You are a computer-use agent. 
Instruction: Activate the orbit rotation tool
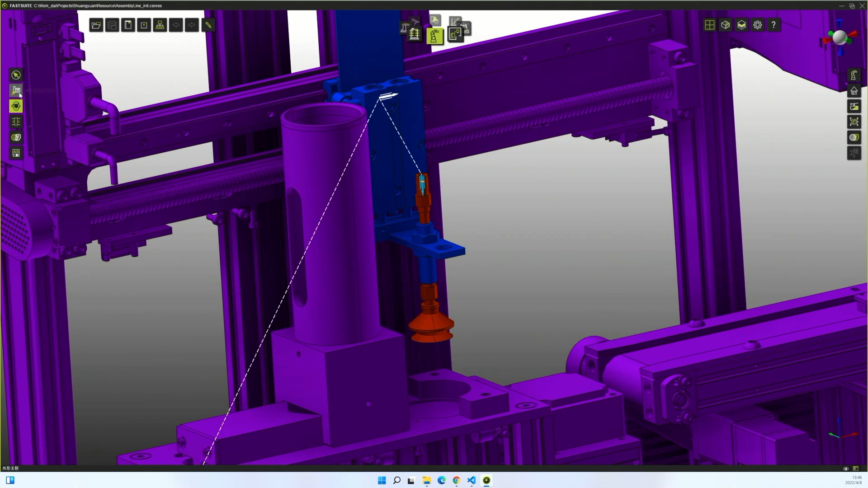[x=16, y=106]
